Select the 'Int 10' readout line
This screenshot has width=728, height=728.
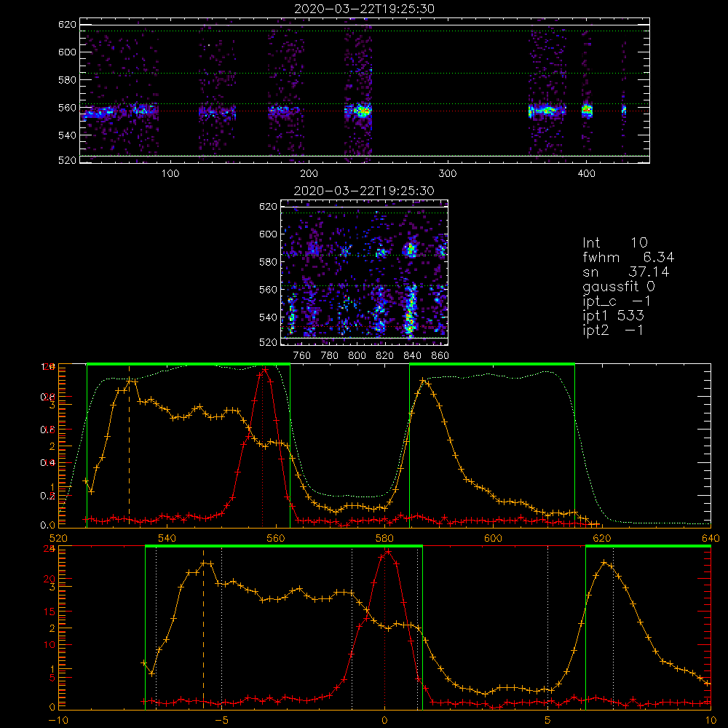point(614,242)
